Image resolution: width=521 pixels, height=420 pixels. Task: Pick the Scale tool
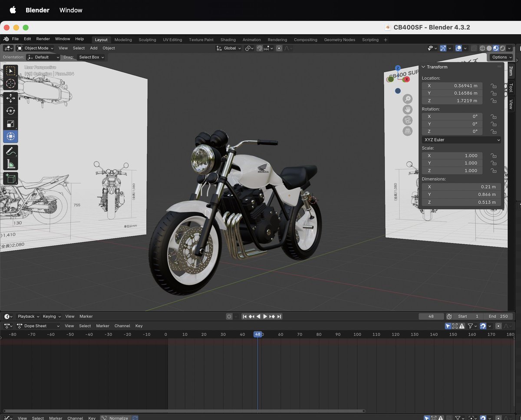tap(10, 124)
